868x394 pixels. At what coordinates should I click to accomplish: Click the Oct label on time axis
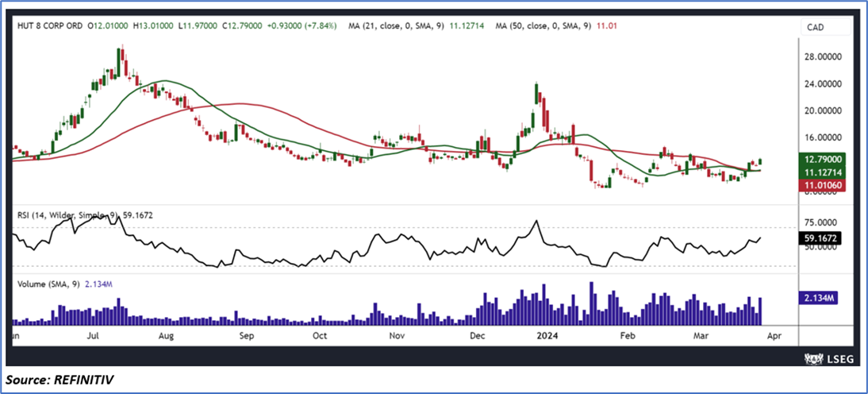click(320, 336)
